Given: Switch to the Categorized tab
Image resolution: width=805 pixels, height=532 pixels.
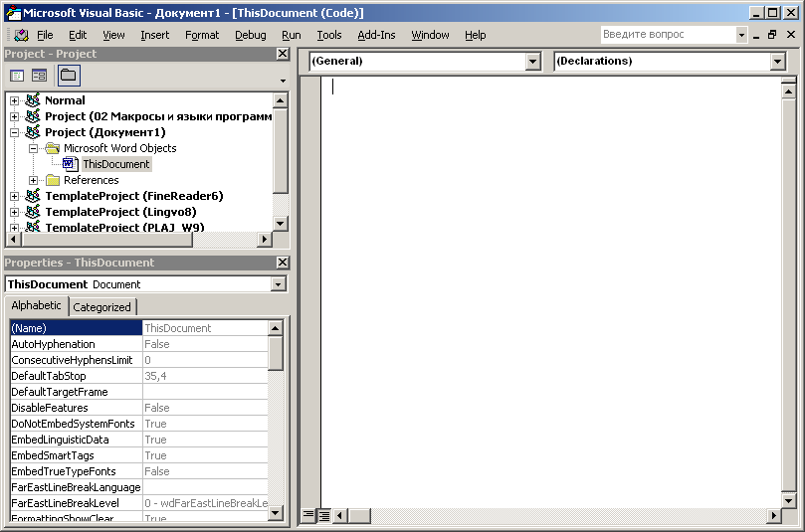Looking at the screenshot, I should [x=102, y=307].
